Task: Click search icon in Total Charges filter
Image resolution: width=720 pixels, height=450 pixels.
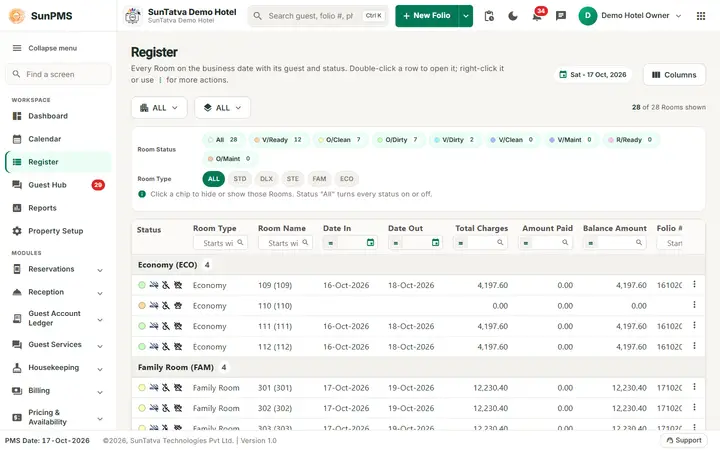Action: pyautogui.click(x=500, y=242)
